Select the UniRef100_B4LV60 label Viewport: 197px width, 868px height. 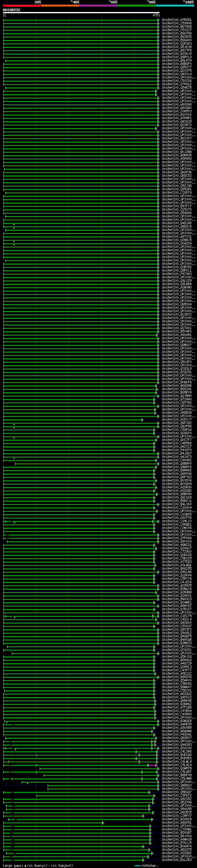[176, 504]
